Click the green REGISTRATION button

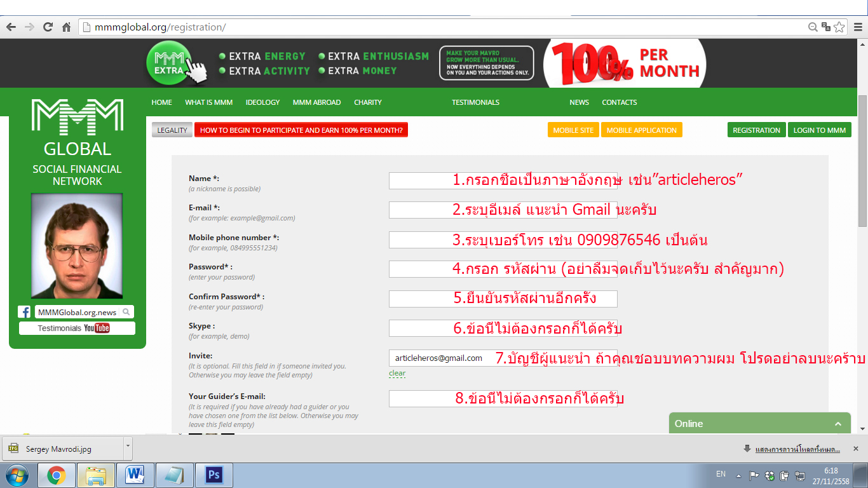tap(756, 130)
